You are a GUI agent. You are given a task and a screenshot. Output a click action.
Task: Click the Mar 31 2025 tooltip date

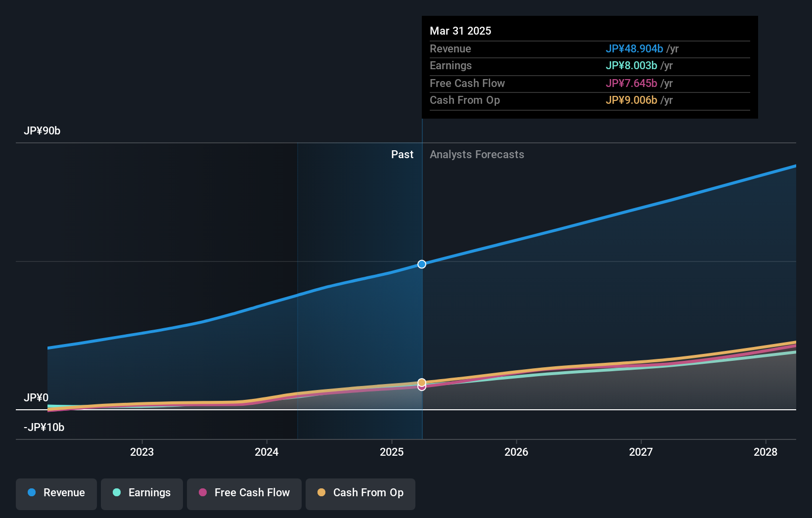point(460,31)
